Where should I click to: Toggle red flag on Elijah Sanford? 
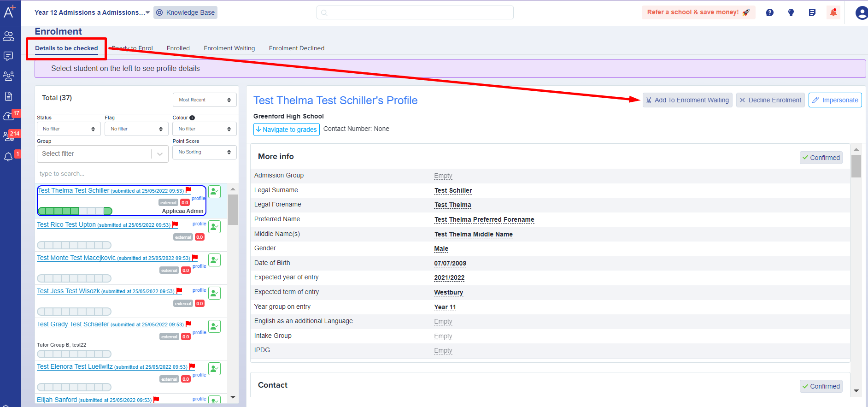pos(156,400)
